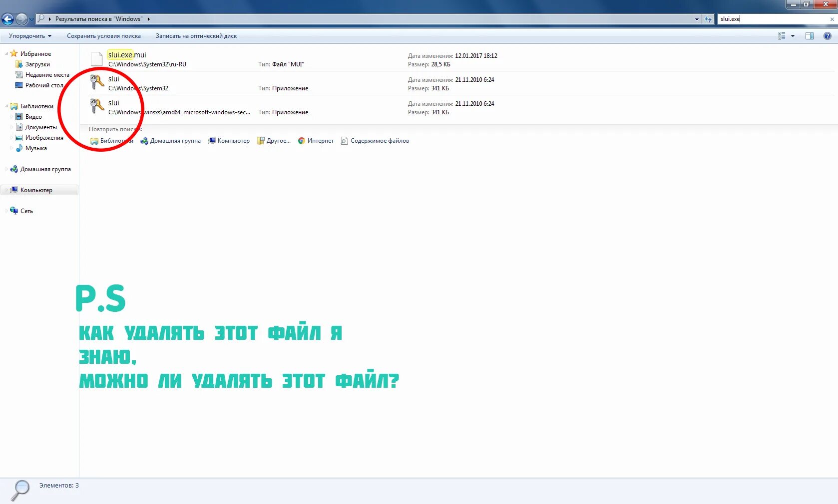Select slui in winsxs folder result
This screenshot has width=838, height=504.
point(461,107)
